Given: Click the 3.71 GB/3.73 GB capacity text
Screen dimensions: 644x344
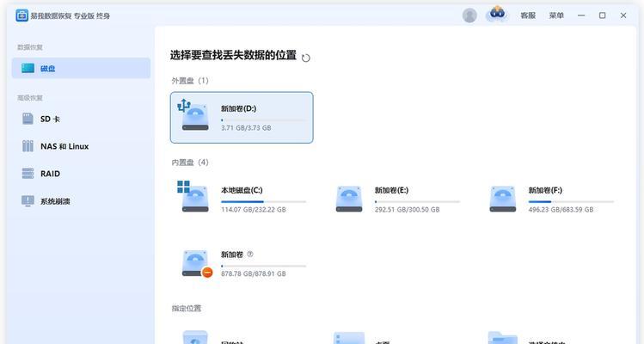Looking at the screenshot, I should coord(246,128).
